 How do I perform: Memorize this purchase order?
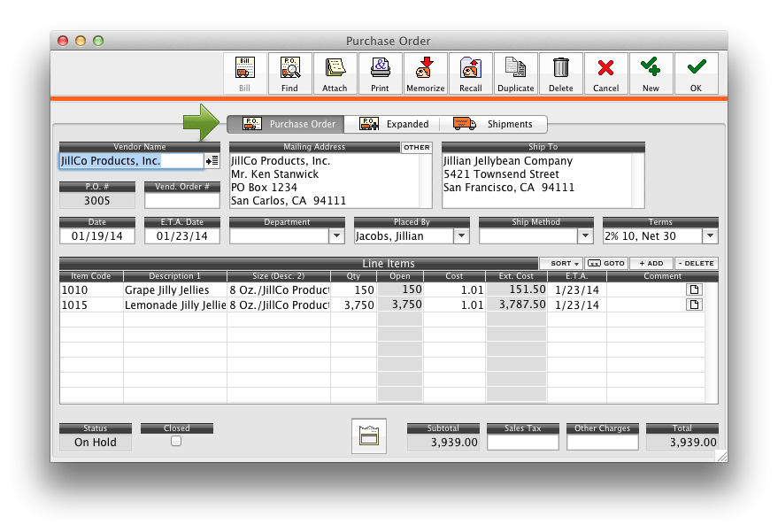click(425, 73)
